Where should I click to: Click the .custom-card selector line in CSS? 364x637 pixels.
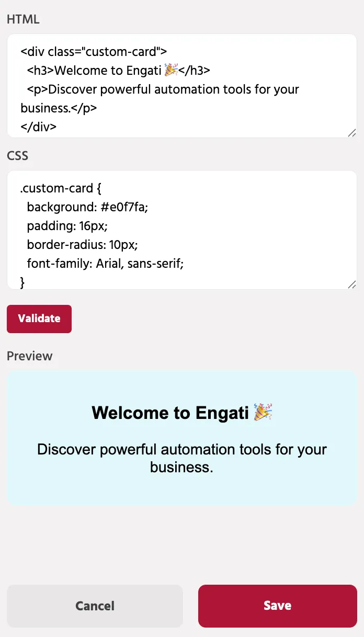tap(57, 188)
